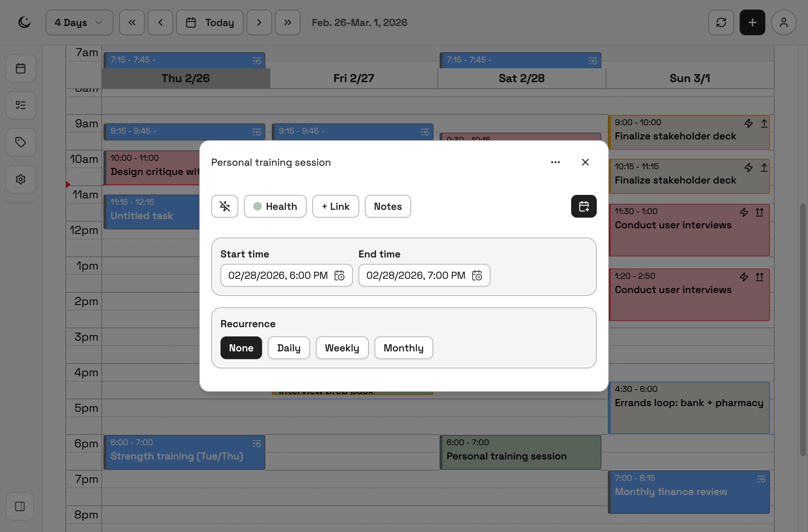Screen dimensions: 808x532
Task: Select Monthly recurrence option
Action: click(x=403, y=348)
